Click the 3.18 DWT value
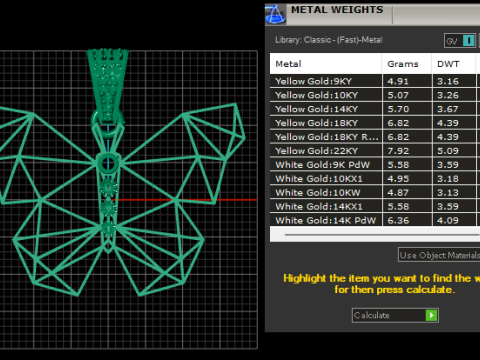Viewport: 480px width, 360px height. (x=448, y=179)
